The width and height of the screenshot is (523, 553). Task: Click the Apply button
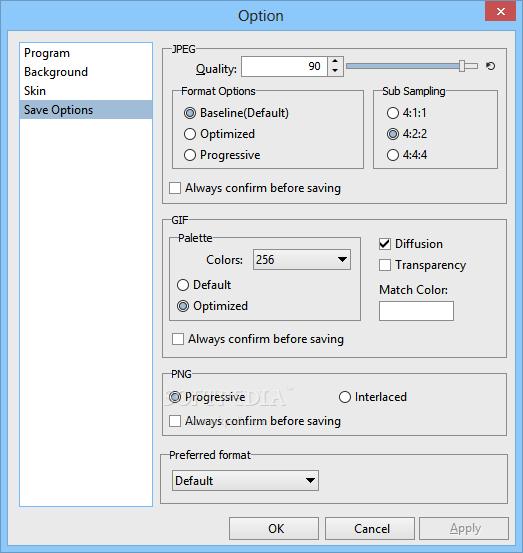464,528
